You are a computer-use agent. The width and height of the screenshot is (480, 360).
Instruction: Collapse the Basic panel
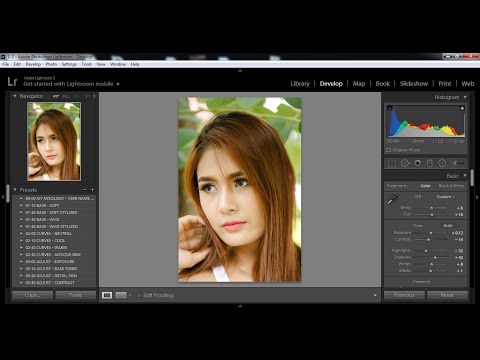465,175
